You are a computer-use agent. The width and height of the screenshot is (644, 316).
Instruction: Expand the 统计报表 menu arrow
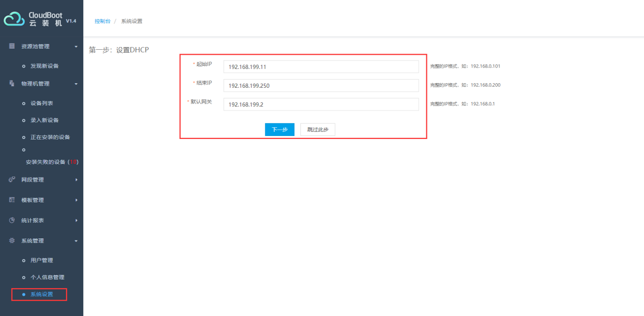coord(76,220)
